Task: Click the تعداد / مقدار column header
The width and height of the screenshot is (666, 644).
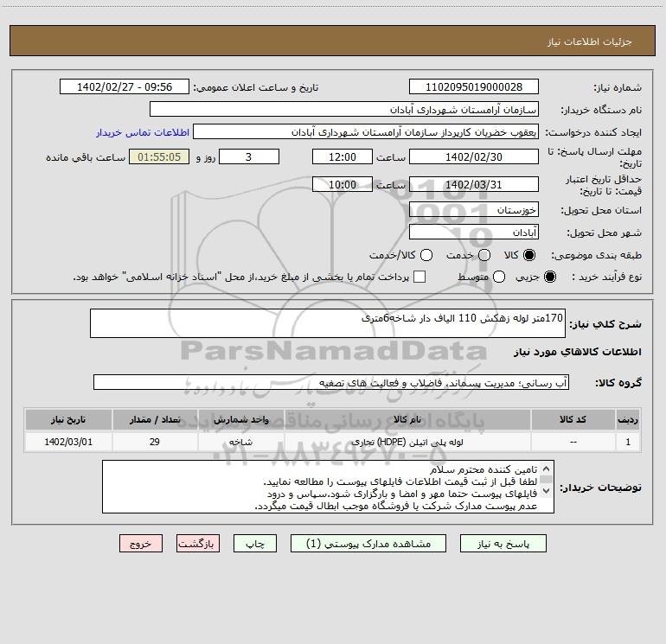Action: [155, 419]
